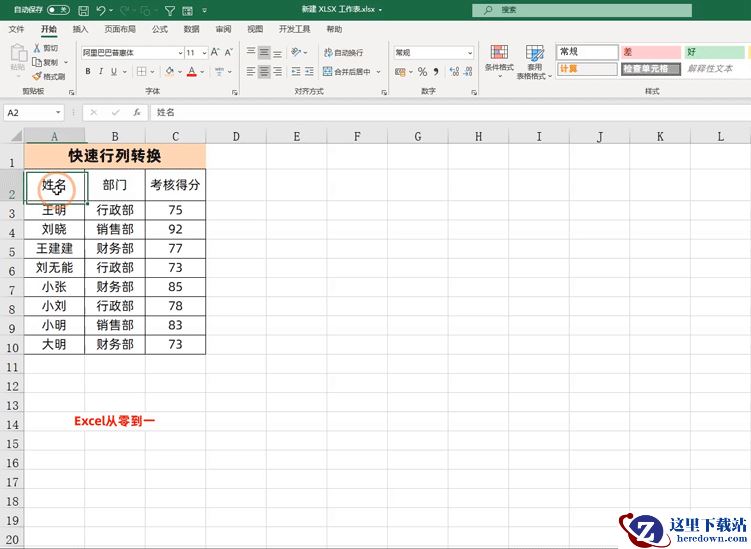Switch to the 数据 ribbon tab

pyautogui.click(x=192, y=29)
